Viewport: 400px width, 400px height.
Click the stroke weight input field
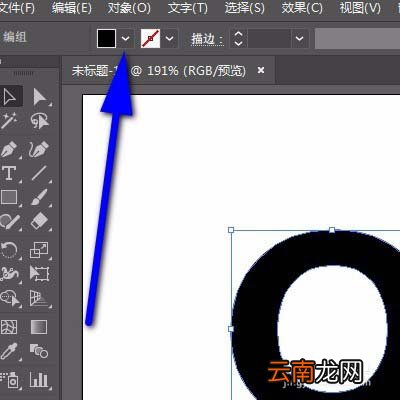click(269, 38)
